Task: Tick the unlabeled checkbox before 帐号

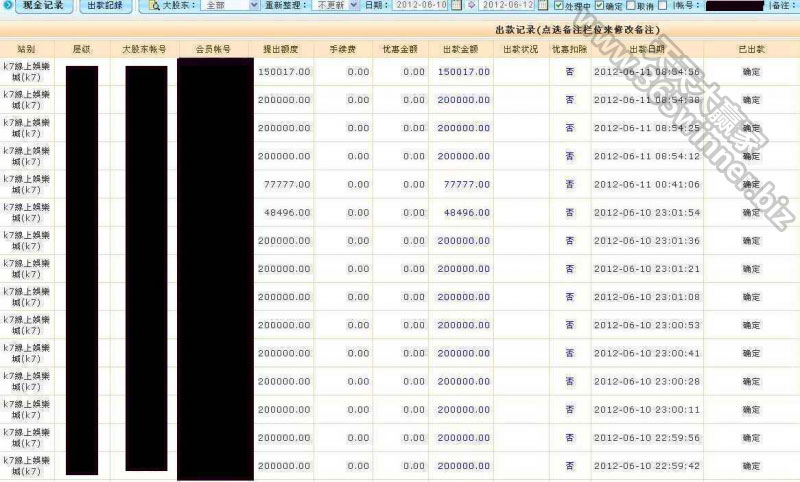Action: click(663, 6)
